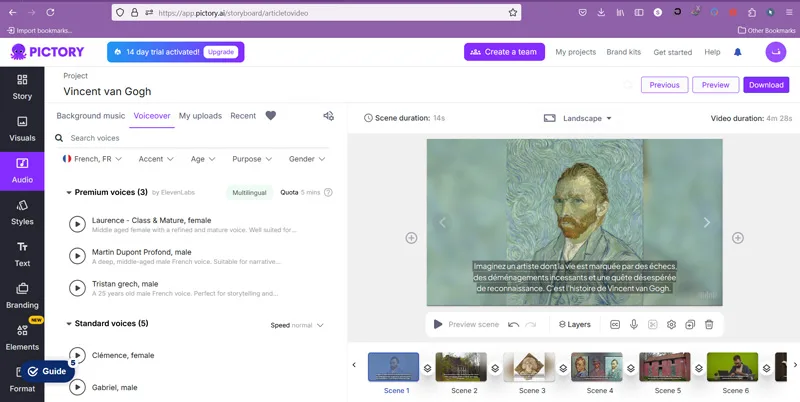Click the undo arrow icon

tap(513, 324)
